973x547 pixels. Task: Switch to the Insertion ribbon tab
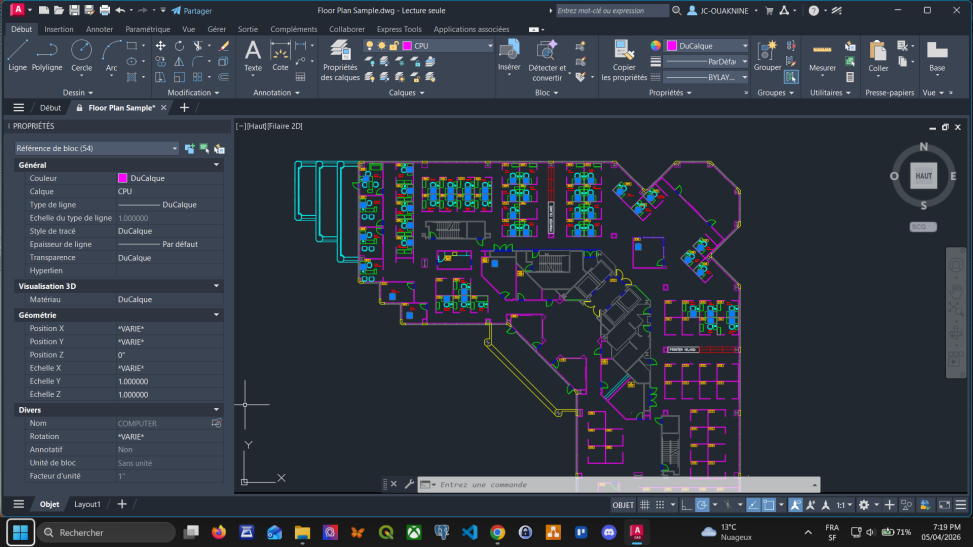click(59, 29)
